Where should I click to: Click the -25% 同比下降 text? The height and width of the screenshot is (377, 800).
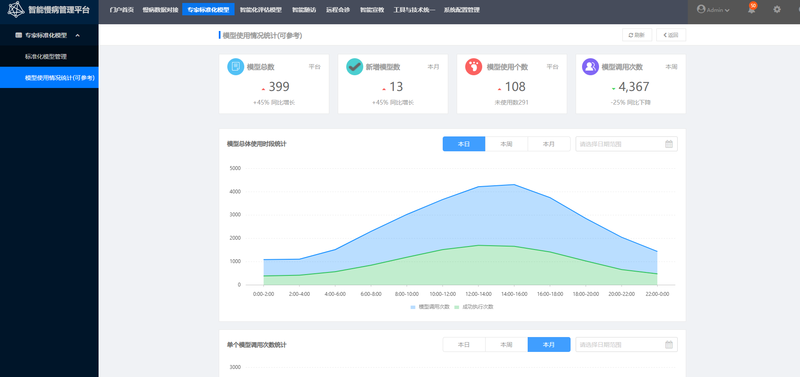631,103
